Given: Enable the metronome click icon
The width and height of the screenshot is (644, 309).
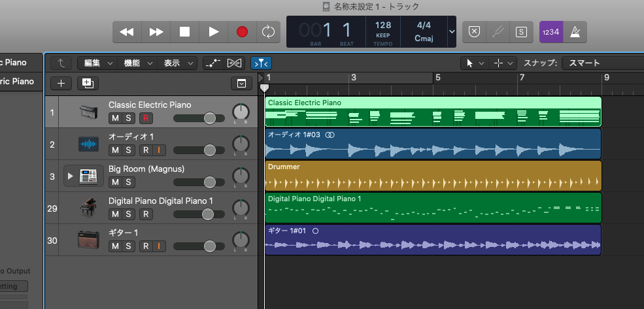Looking at the screenshot, I should pyautogui.click(x=575, y=31).
